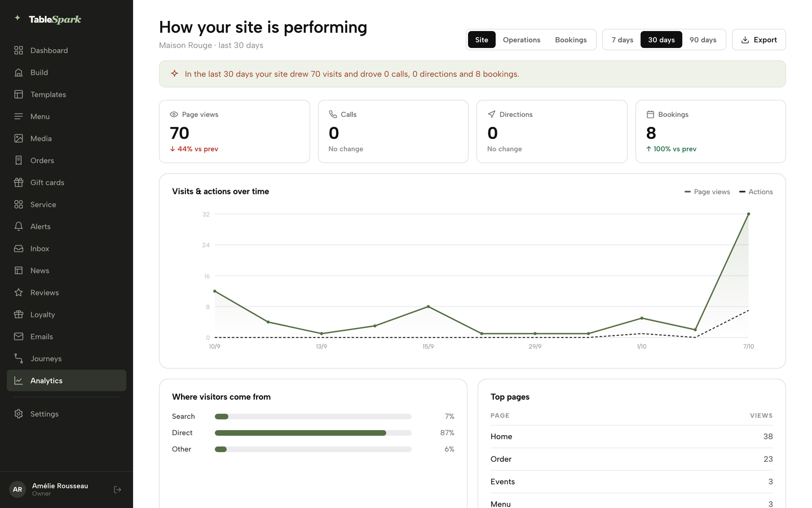Viewport: 812px width, 508px height.
Task: Open the Loyalty sidebar item
Action: tap(67, 314)
